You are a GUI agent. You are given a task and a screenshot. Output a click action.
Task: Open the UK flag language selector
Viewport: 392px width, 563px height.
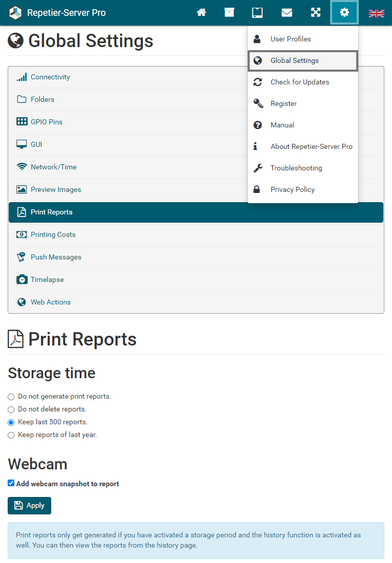click(377, 13)
